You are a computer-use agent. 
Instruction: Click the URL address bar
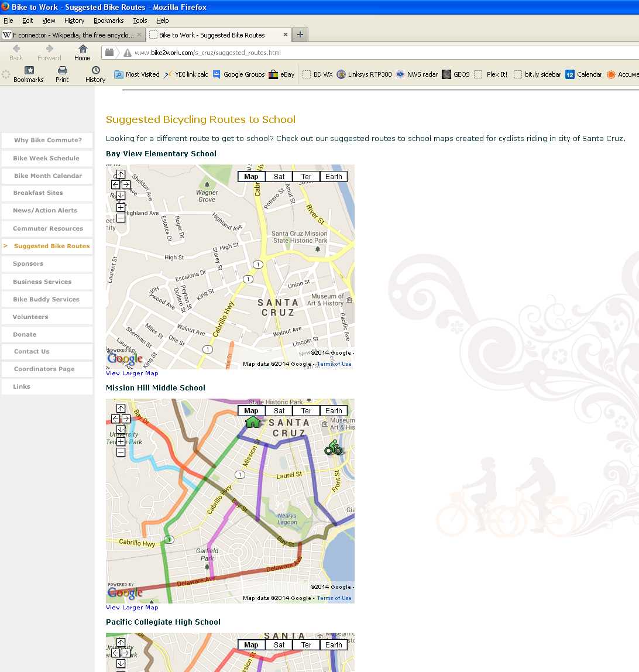click(x=351, y=53)
